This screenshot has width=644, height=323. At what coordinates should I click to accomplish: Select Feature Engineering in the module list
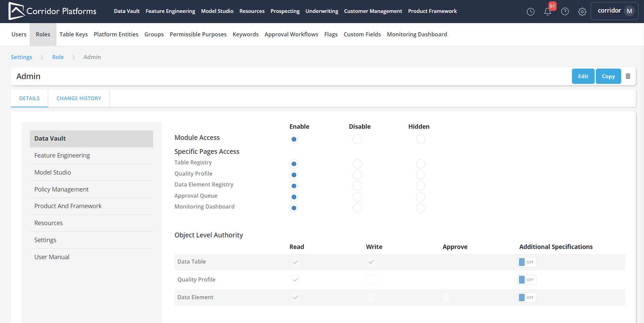point(62,156)
